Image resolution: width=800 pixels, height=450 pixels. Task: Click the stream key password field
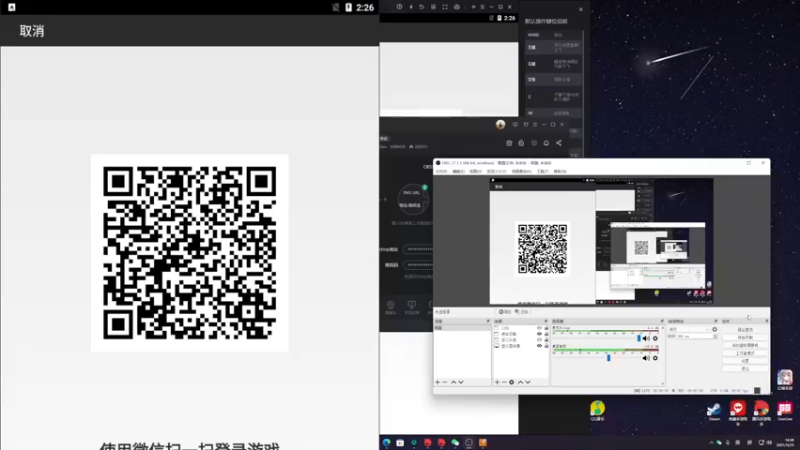418,265
